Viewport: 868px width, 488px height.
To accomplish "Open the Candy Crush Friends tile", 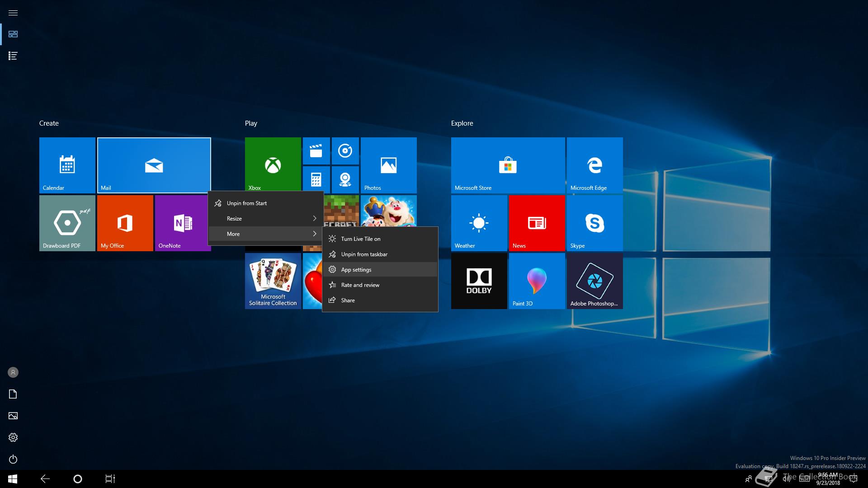I will point(389,211).
